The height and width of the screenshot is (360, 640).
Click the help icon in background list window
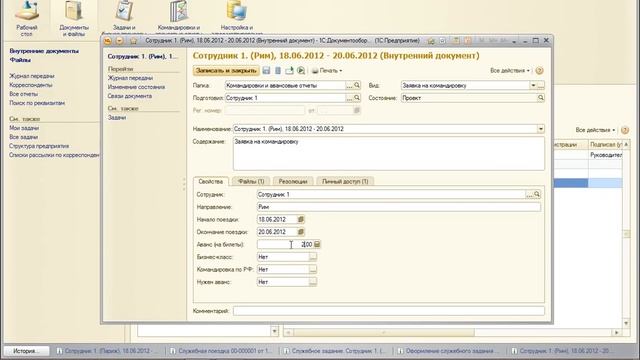(625, 130)
